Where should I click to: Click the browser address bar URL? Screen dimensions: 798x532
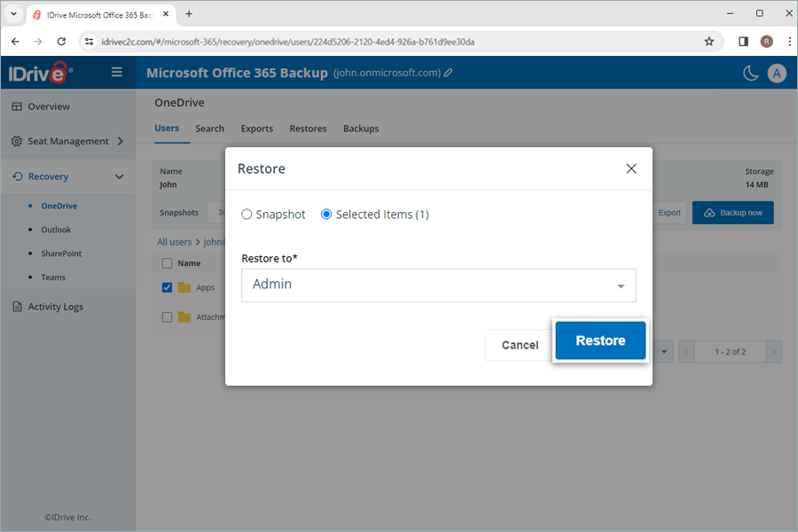tap(287, 42)
